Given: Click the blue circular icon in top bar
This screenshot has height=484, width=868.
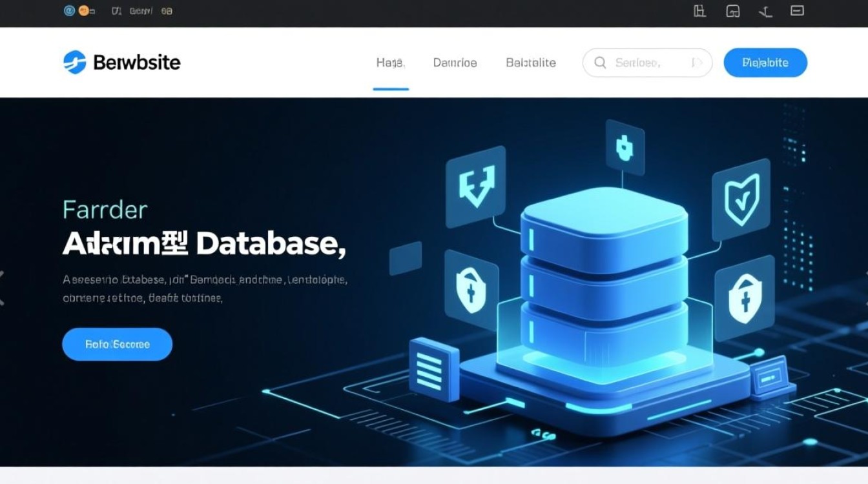Looking at the screenshot, I should pyautogui.click(x=69, y=11).
